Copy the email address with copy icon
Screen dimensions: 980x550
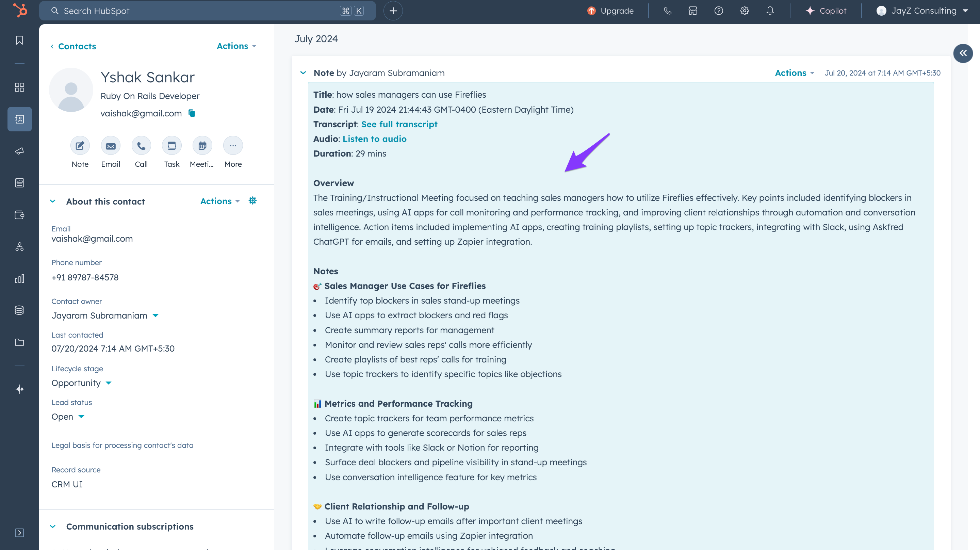click(192, 113)
